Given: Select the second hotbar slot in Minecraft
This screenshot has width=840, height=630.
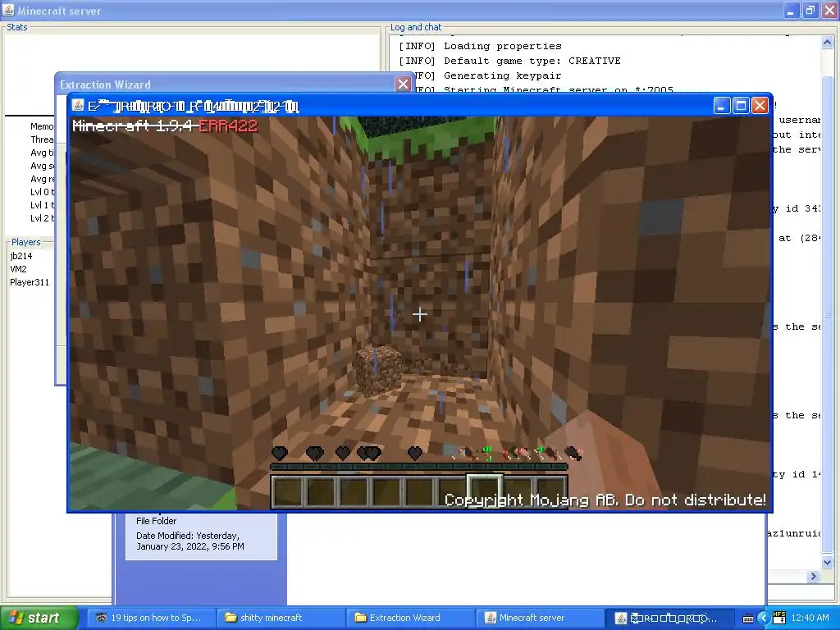Looking at the screenshot, I should click(321, 492).
